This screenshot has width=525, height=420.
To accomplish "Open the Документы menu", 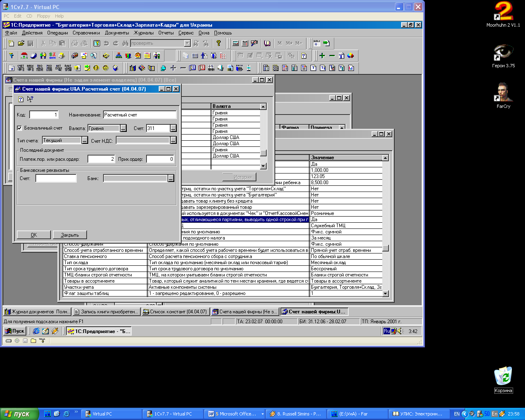I will (x=117, y=33).
